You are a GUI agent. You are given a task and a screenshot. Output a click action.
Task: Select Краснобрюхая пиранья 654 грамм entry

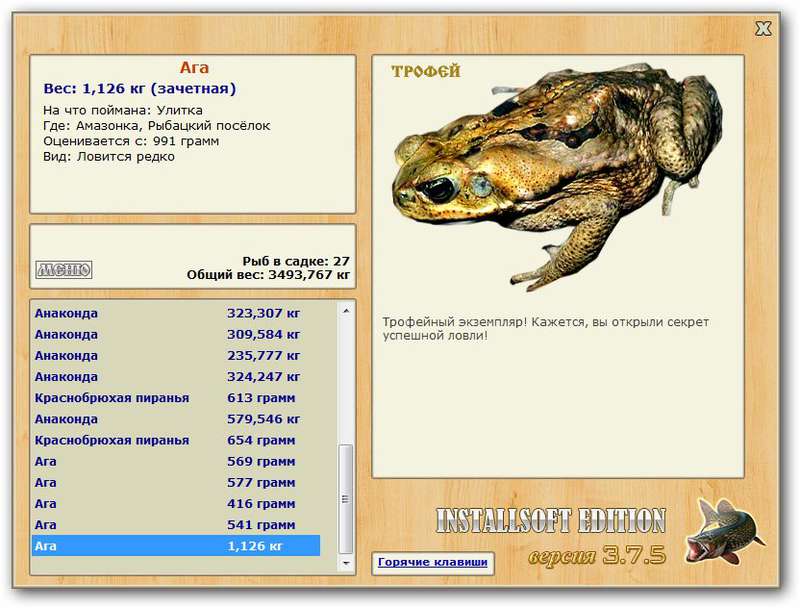pyautogui.click(x=176, y=440)
